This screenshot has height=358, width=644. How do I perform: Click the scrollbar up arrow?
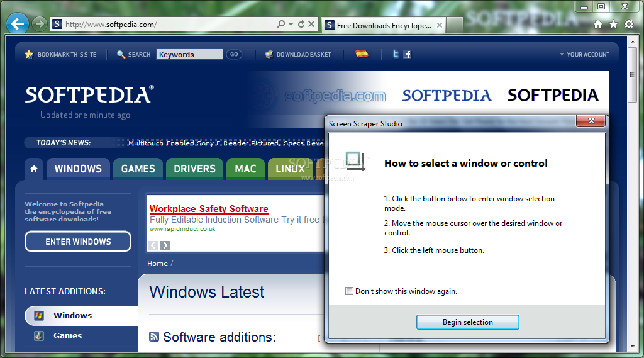pos(632,41)
